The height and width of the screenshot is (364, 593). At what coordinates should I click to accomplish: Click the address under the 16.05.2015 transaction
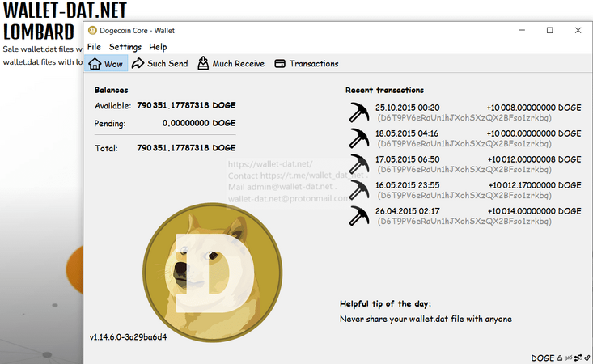click(x=464, y=196)
